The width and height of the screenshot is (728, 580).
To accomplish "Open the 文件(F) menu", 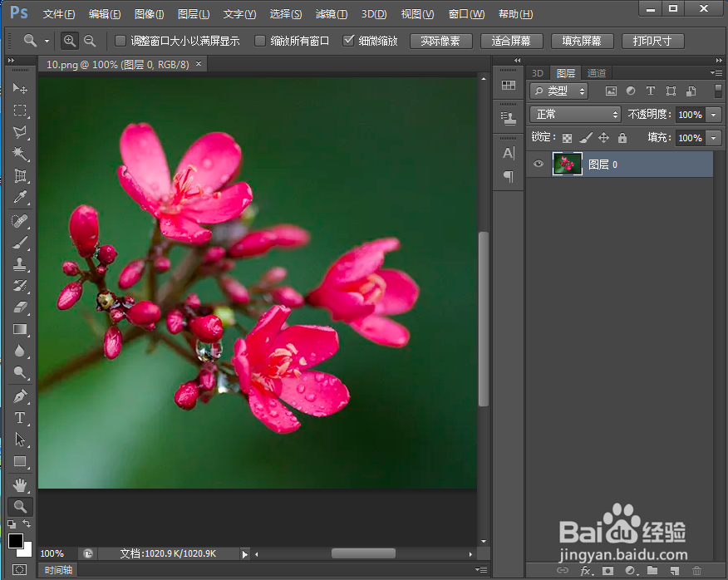I will point(59,14).
